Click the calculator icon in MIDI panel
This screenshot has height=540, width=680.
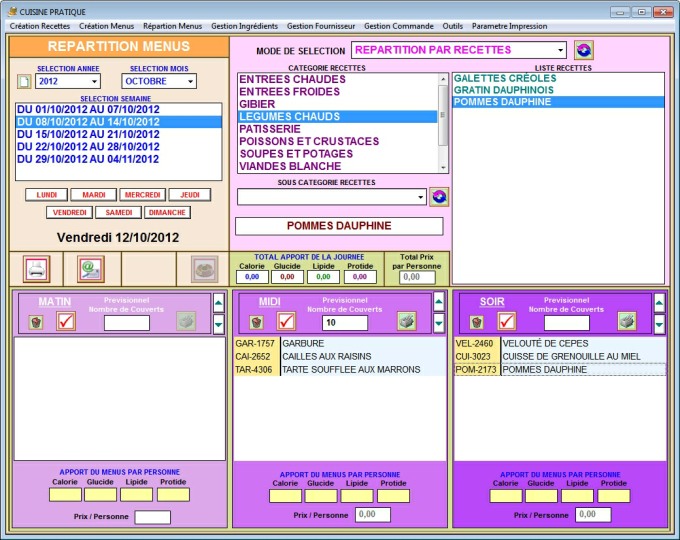point(406,321)
